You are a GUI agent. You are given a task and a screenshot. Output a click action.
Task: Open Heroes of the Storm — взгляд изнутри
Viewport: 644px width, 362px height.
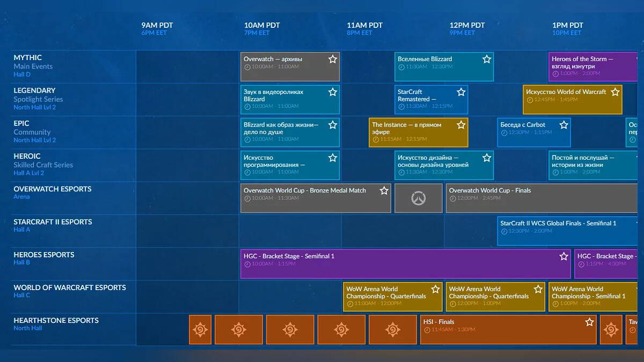click(593, 67)
